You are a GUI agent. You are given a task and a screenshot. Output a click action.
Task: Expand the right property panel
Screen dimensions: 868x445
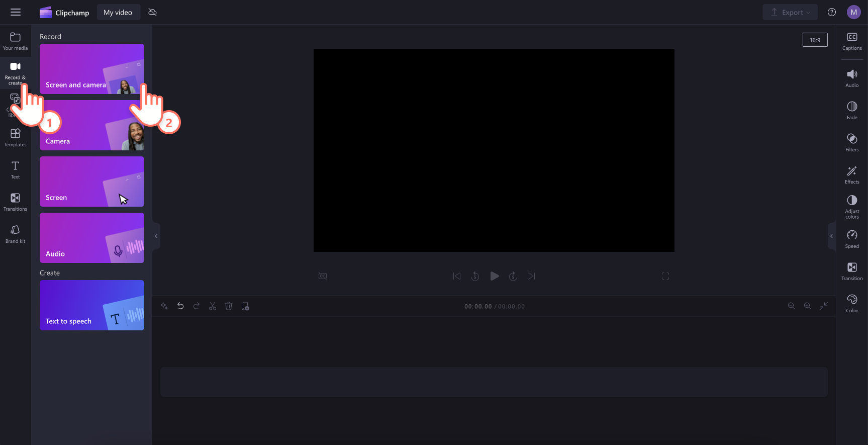[x=832, y=236]
